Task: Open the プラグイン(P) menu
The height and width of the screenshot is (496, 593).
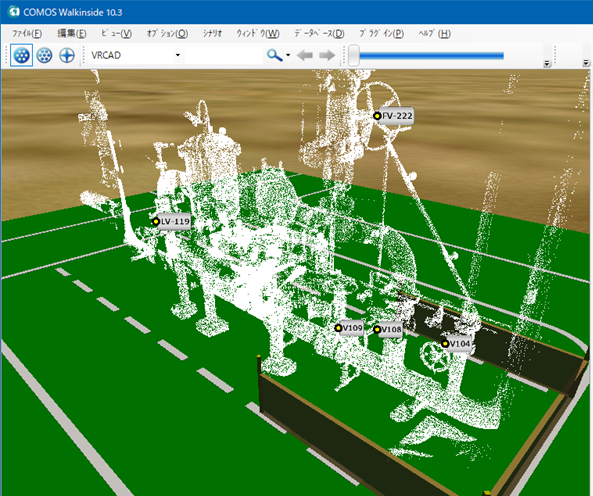Action: 382,34
